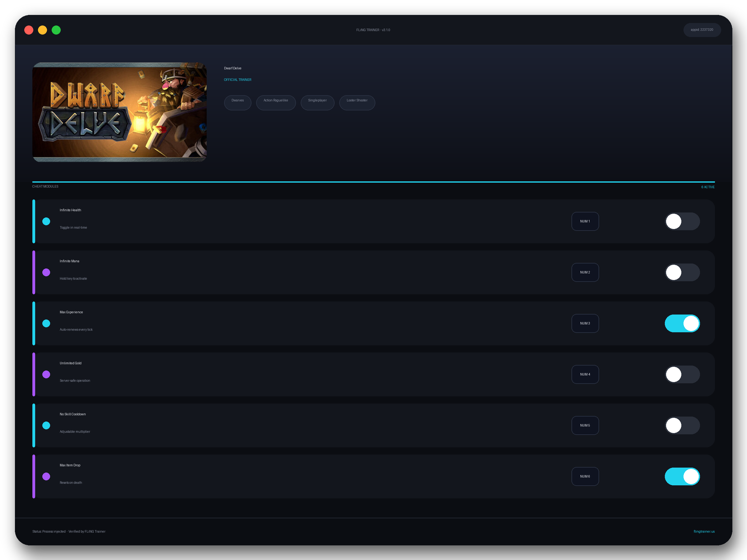Enable the No Skill Cooldown switch

pyautogui.click(x=682, y=425)
